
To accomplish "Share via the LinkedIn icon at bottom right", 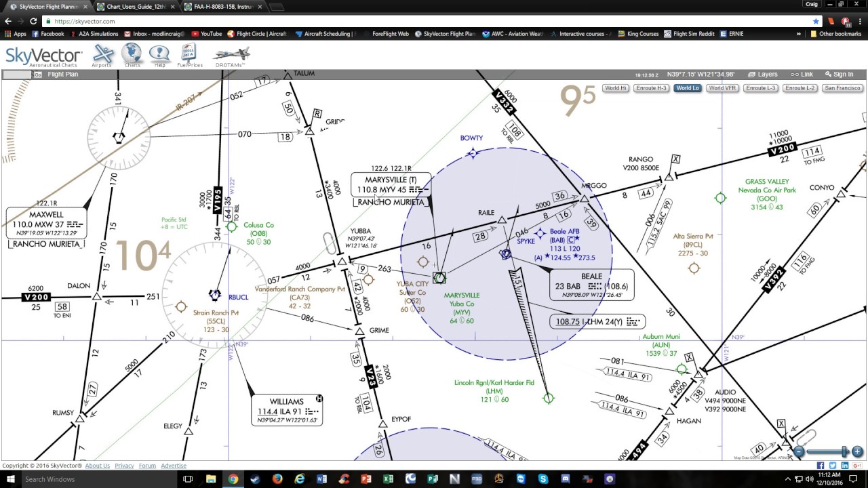I will click(x=845, y=466).
